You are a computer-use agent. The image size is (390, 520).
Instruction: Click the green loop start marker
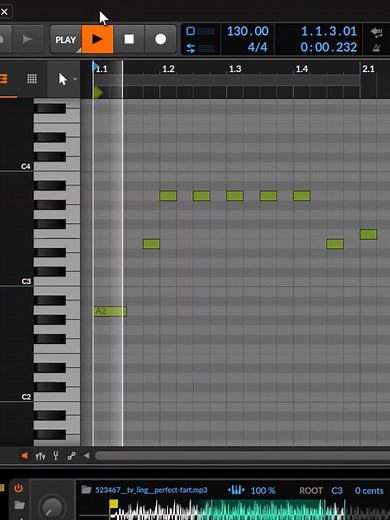[98, 92]
